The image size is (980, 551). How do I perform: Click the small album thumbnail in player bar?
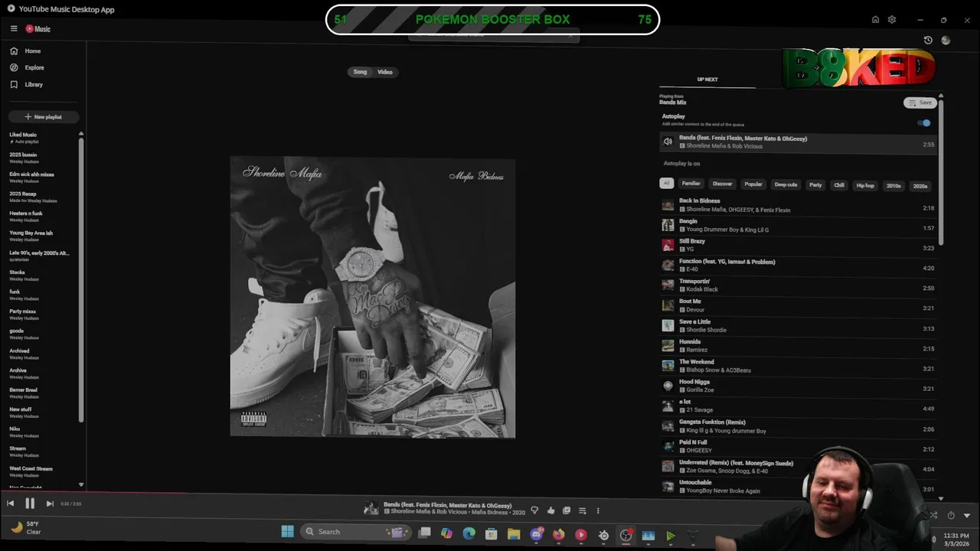click(x=371, y=508)
